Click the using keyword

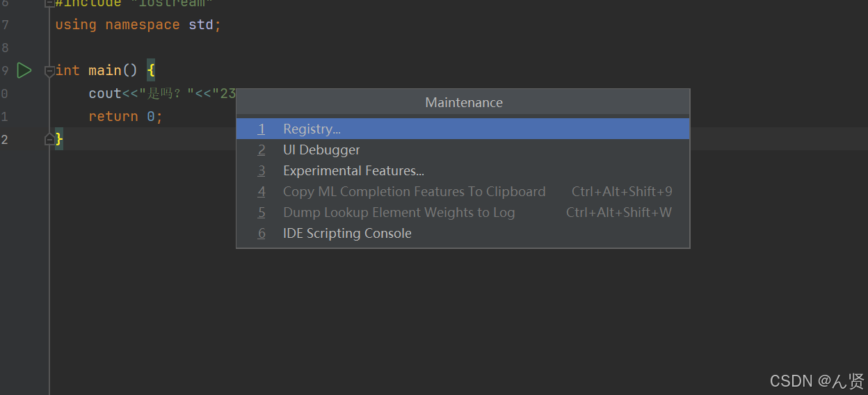76,25
